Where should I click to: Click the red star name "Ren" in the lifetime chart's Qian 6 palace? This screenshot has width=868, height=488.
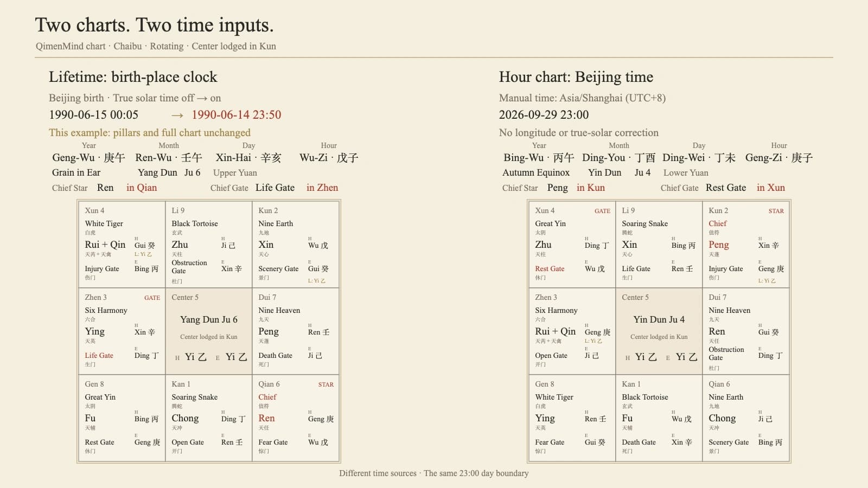pyautogui.click(x=266, y=418)
